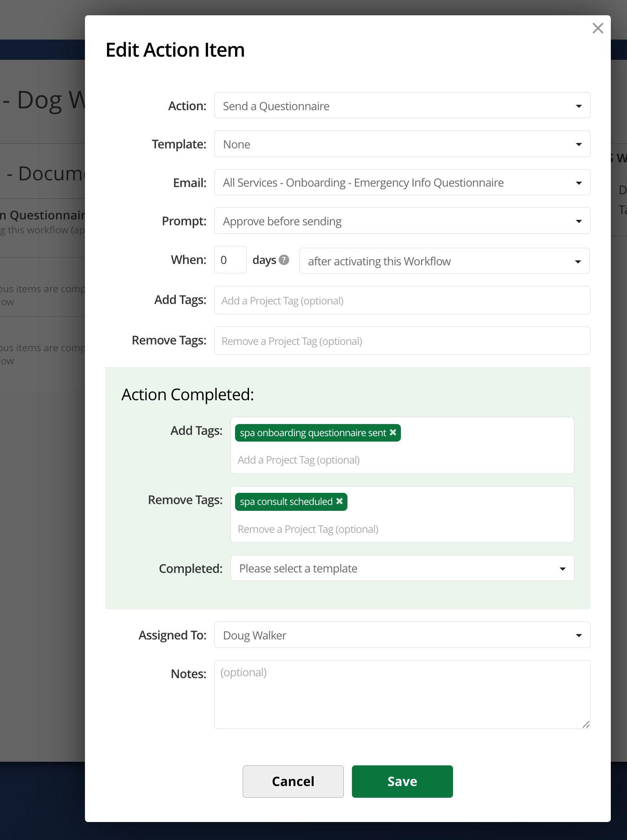Viewport: 627px width, 840px height.
Task: Open the Prompt dropdown
Action: coord(402,221)
